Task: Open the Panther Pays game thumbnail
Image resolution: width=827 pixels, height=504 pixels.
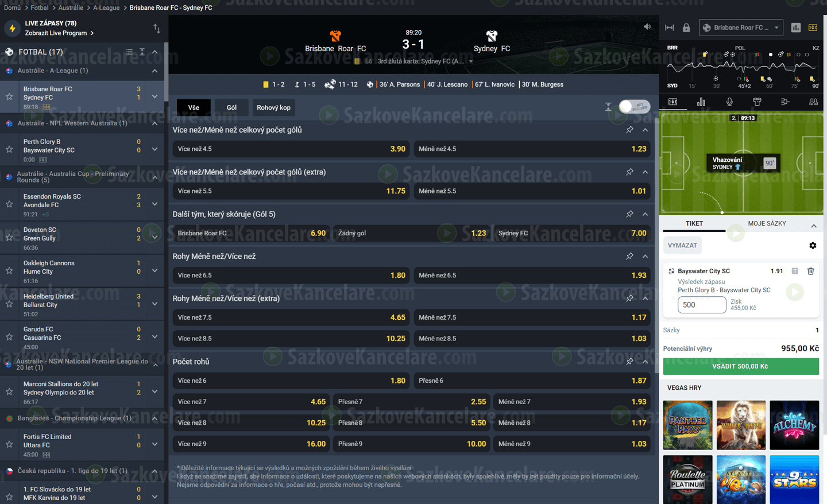Action: [687, 425]
